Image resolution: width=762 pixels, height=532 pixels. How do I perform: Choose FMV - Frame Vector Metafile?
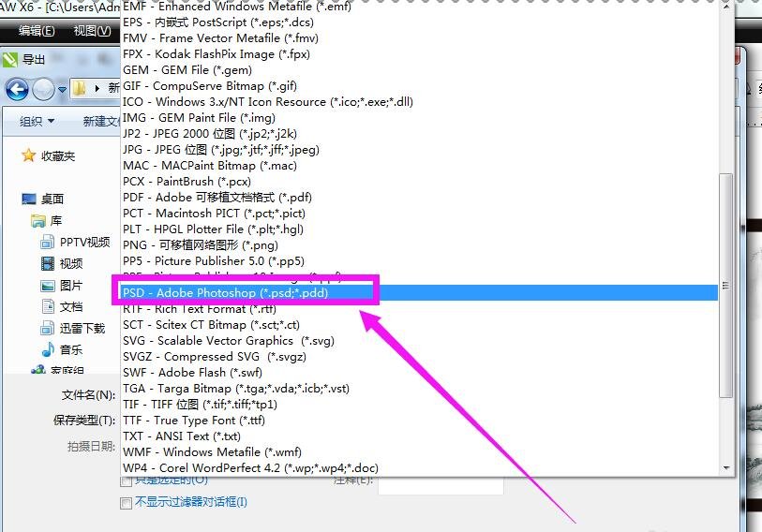(x=419, y=37)
